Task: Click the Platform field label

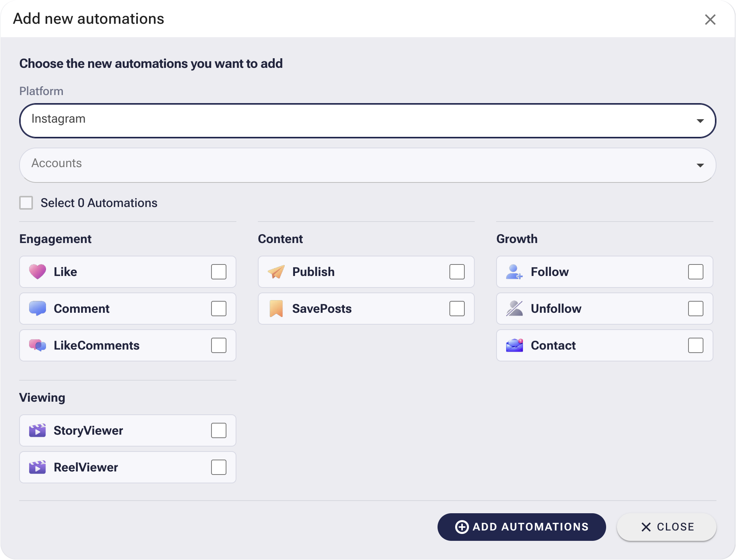Action: (x=41, y=91)
